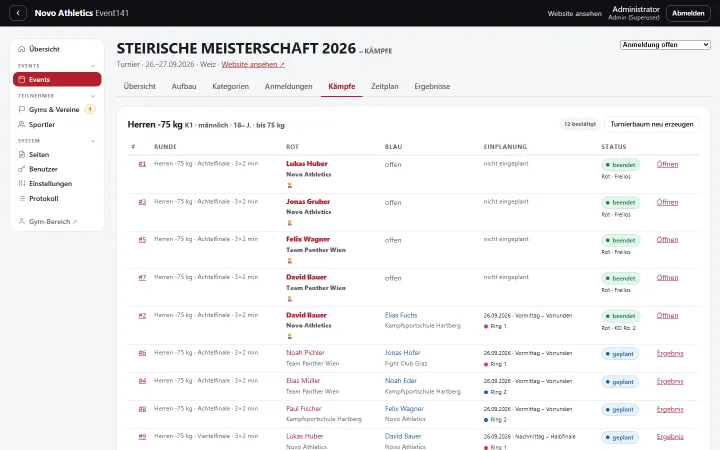Viewport: 720px width, 450px height.
Task: Click Turnierbaum neu erzeugen button
Action: [652, 124]
